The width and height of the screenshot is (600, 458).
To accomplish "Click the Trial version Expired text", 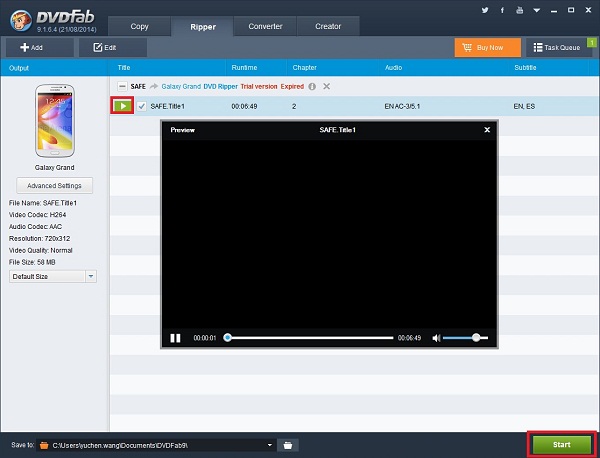I will click(272, 86).
